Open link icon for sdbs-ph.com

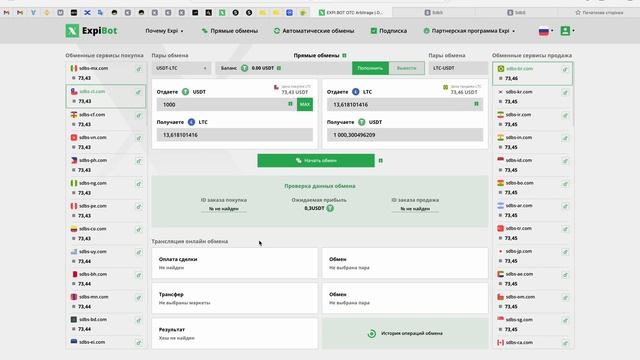point(139,162)
